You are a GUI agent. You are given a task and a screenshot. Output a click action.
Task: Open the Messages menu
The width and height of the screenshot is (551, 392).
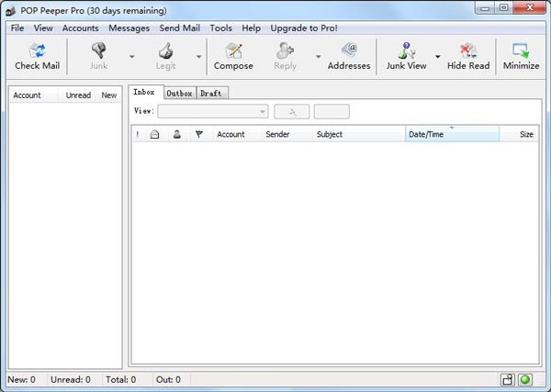coord(129,28)
